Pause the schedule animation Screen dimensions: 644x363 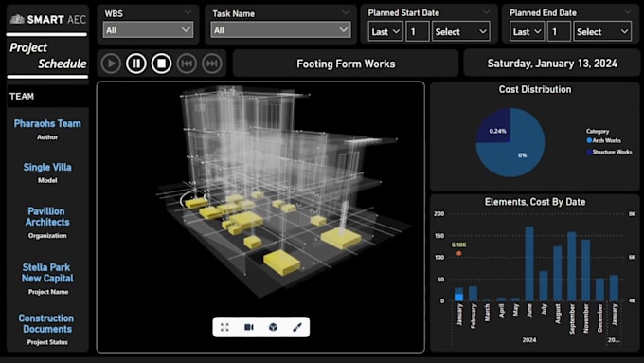tap(136, 64)
